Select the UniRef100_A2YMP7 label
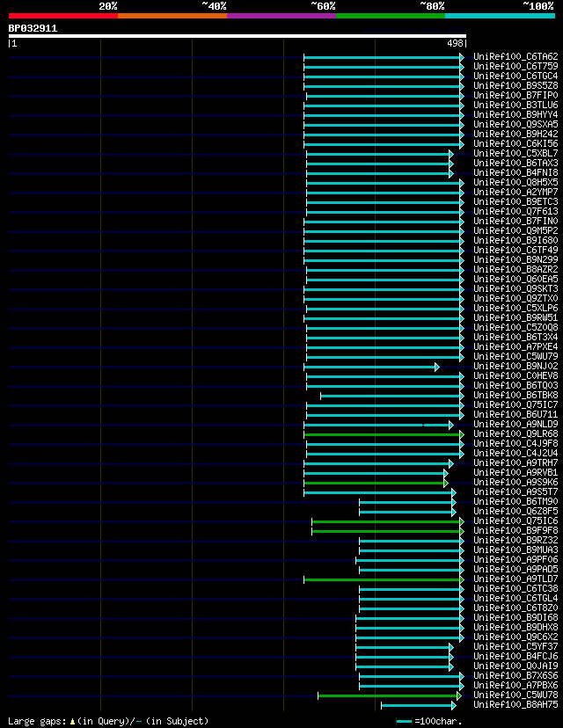The width and height of the screenshot is (563, 728). pyautogui.click(x=515, y=193)
